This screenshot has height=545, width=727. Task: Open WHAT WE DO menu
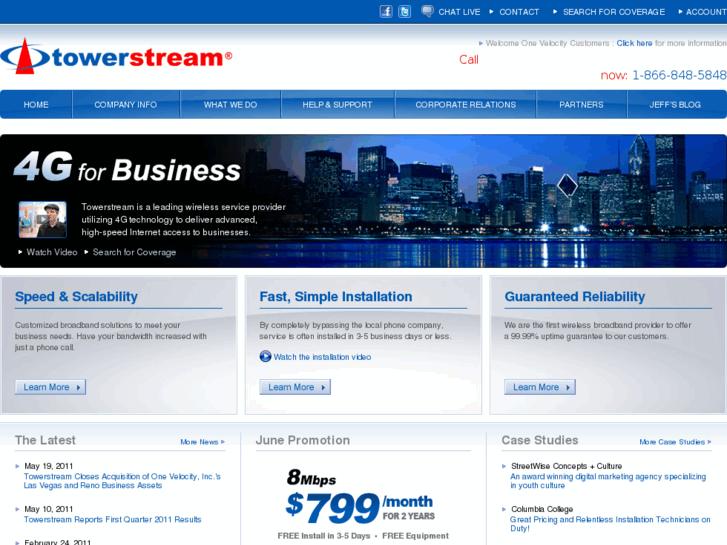point(230,105)
